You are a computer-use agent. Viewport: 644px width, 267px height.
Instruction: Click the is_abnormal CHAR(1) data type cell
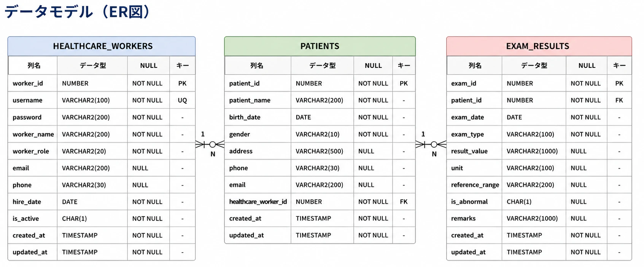click(x=534, y=201)
